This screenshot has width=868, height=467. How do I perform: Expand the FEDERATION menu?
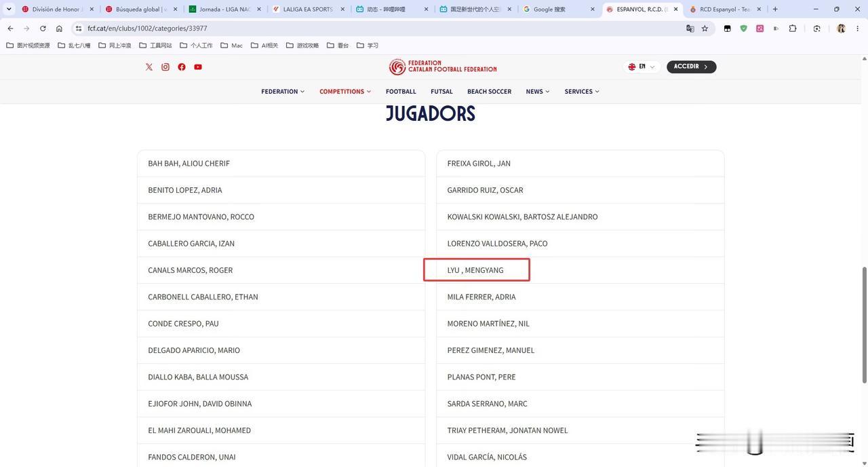click(283, 92)
